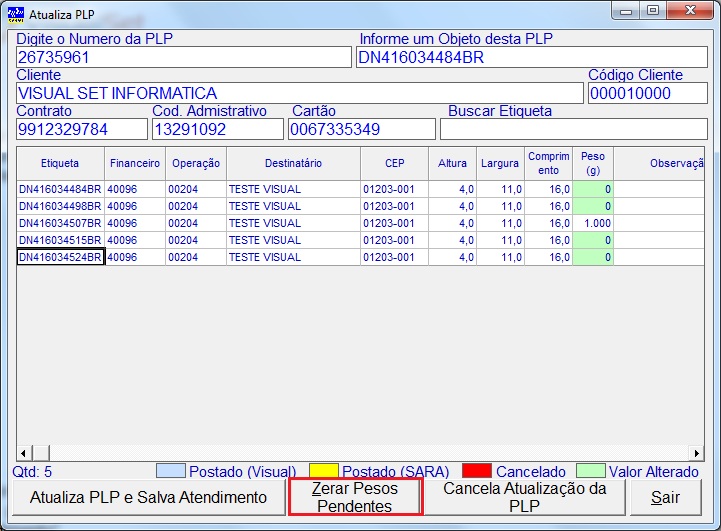Focus the Informe um Objeto desta PLP field
This screenshot has height=531, width=721.
click(532, 57)
